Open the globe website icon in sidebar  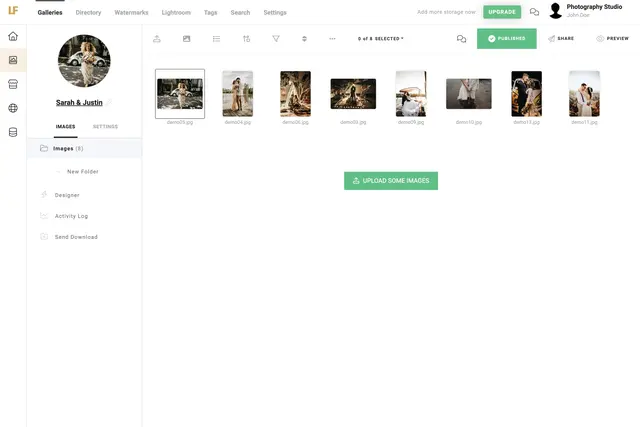click(x=13, y=108)
